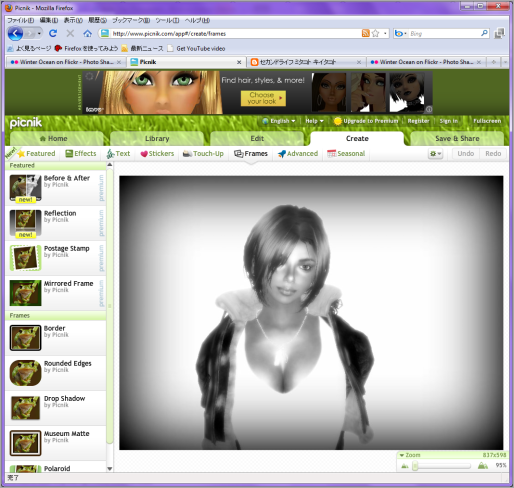Open the address bar history dropdown arrow
The image size is (514, 488).
(x=385, y=33)
